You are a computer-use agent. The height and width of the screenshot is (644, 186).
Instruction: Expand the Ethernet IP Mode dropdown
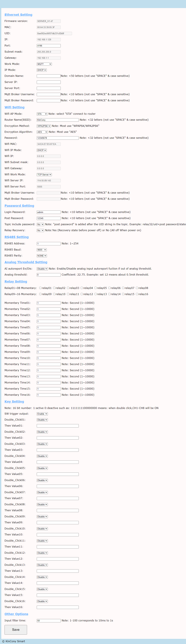click(x=42, y=70)
